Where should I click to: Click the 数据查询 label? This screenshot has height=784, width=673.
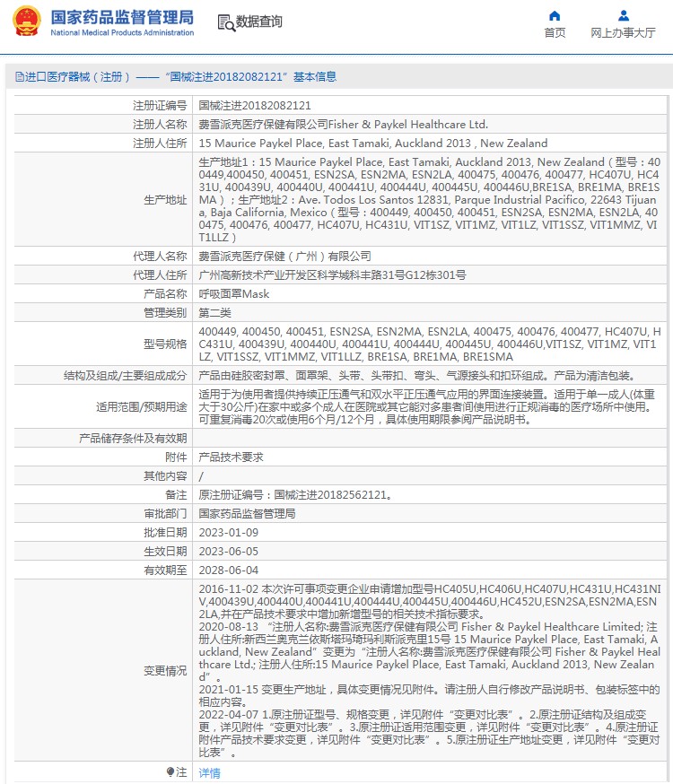click(x=259, y=22)
